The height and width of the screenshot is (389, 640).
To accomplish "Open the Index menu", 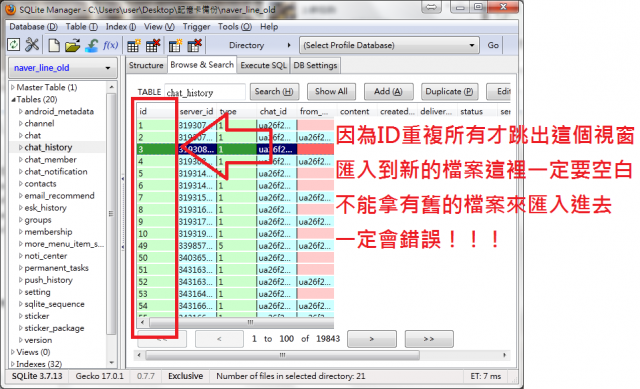I will pyautogui.click(x=121, y=27).
